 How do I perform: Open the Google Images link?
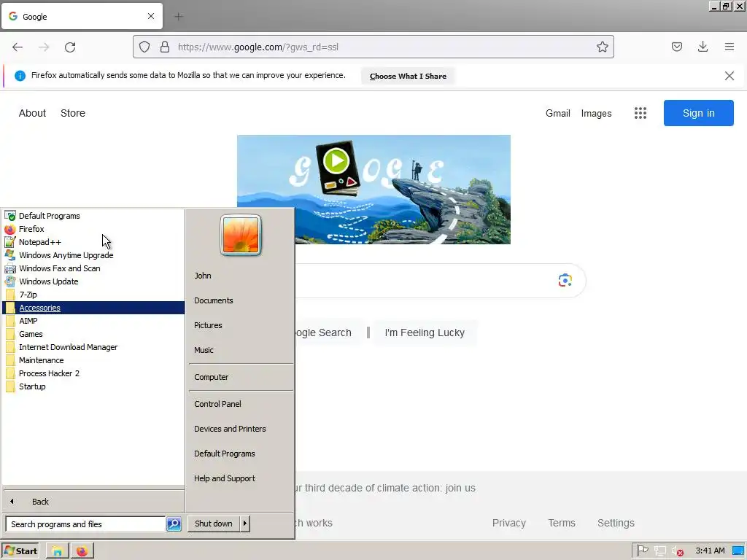point(596,113)
